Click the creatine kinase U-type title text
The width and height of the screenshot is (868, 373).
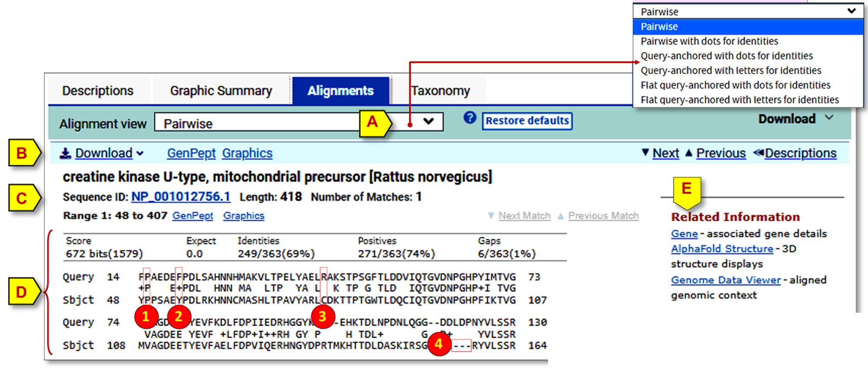coord(277,177)
